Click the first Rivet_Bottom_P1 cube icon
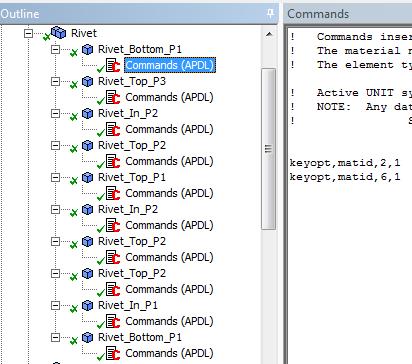Screen dimensions: 412x364 87,49
